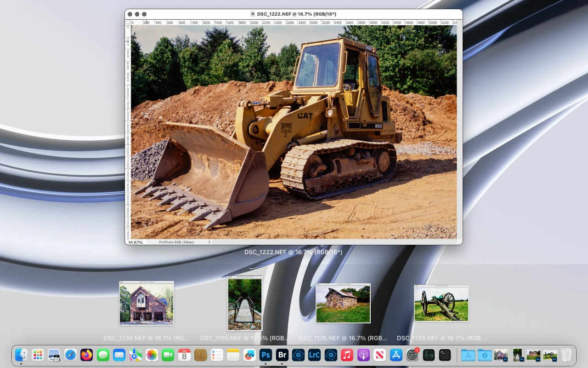Restore minimized brick house Photoshop window in Dock
The image size is (588, 368).
501,355
